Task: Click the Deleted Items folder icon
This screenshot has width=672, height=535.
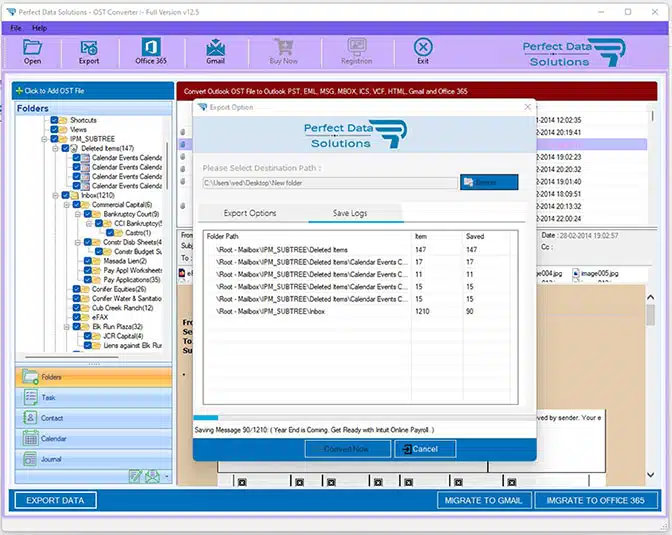Action: point(74,148)
